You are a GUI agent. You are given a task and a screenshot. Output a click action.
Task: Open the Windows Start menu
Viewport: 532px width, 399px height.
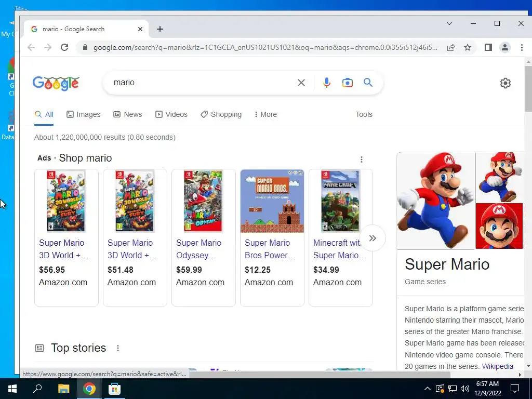[12, 389]
